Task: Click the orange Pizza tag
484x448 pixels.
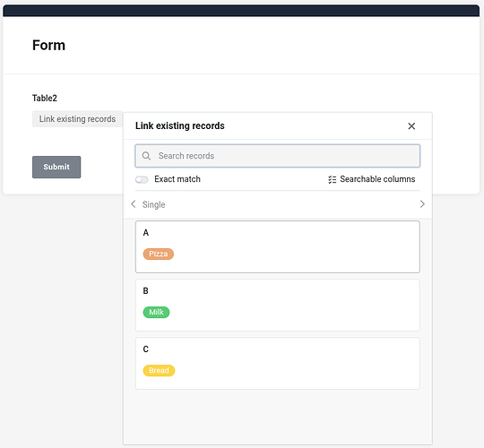Action: (x=159, y=254)
